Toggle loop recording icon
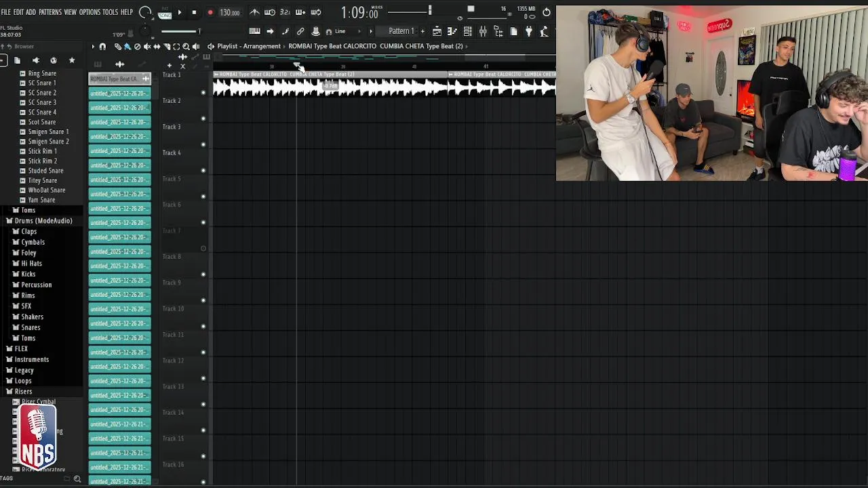Image resolution: width=868 pixels, height=488 pixels. [316, 12]
